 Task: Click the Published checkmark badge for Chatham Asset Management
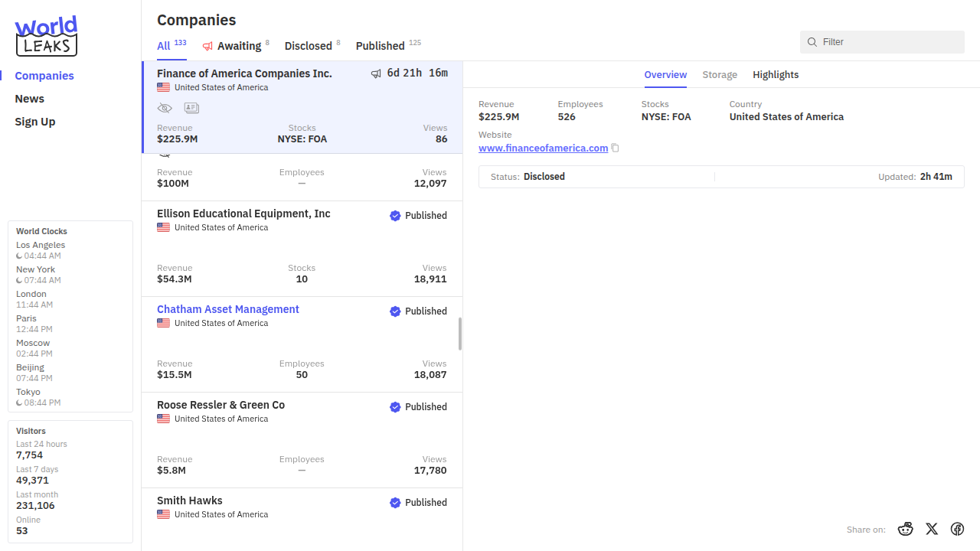click(395, 311)
